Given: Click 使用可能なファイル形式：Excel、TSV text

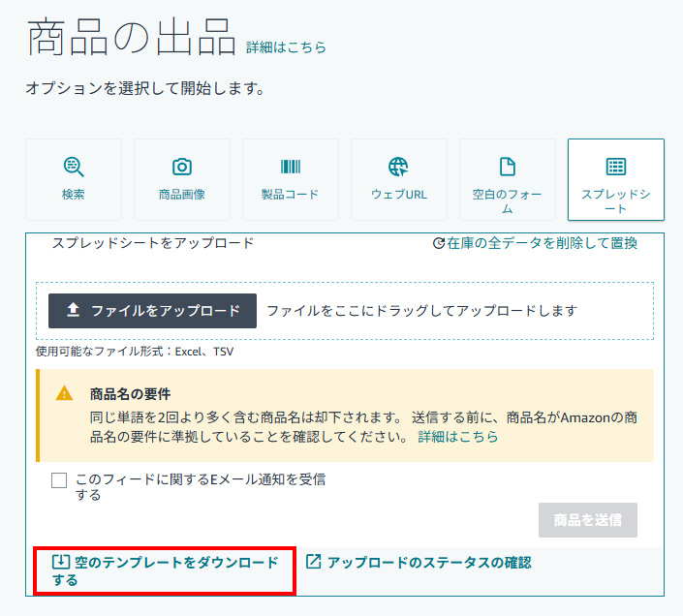Looking at the screenshot, I should (135, 352).
